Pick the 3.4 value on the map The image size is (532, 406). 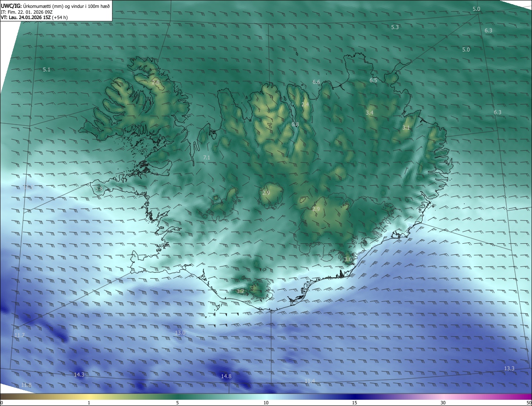(369, 113)
